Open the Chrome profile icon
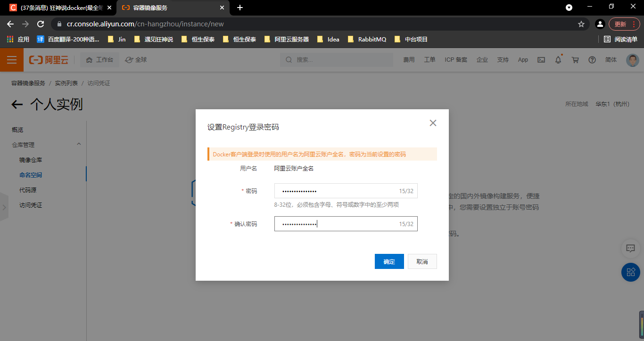 600,24
